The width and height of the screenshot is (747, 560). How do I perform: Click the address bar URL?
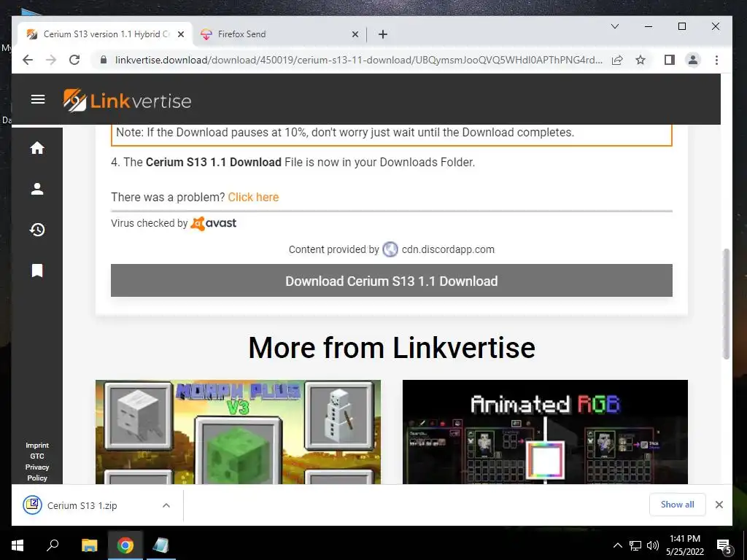pyautogui.click(x=358, y=60)
